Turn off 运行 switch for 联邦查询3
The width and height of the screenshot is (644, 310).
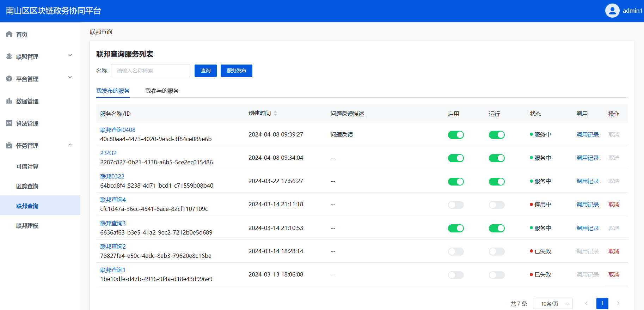[x=497, y=228]
